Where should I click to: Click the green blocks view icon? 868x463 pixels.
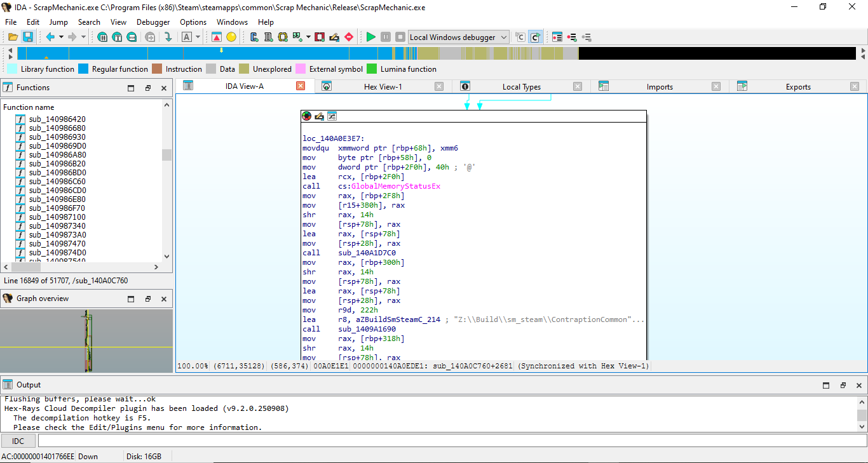[297, 37]
